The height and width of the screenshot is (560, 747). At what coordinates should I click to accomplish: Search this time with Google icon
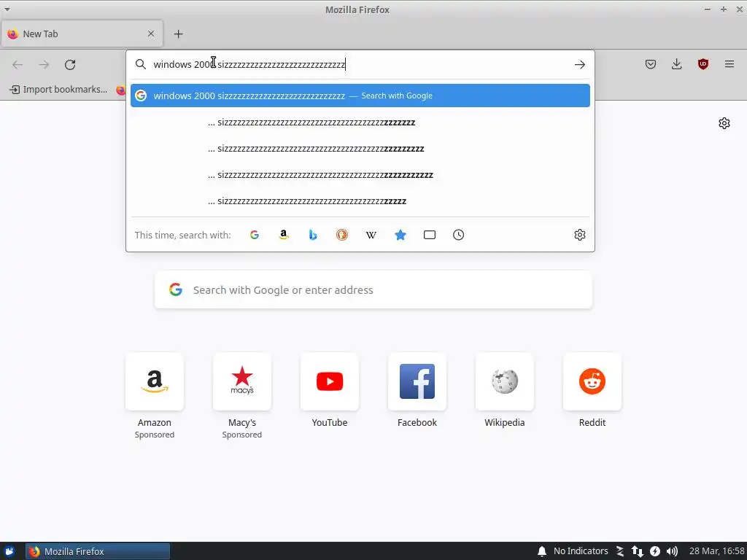coord(255,235)
